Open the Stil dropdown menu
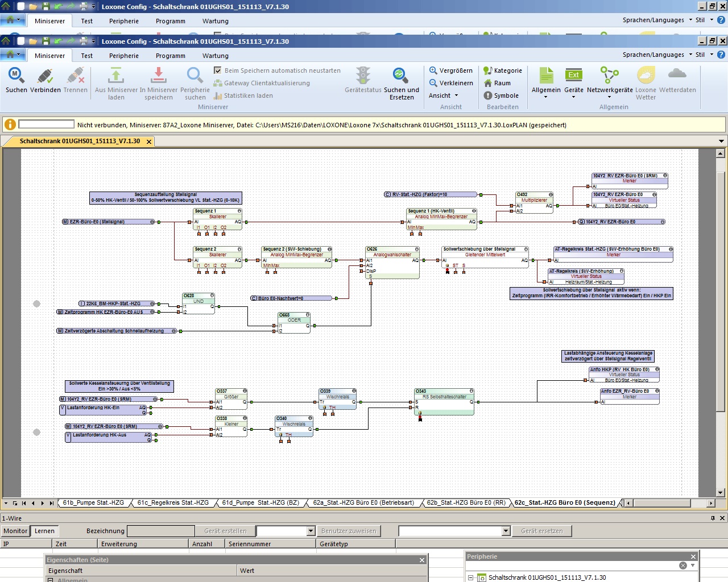 [704, 55]
